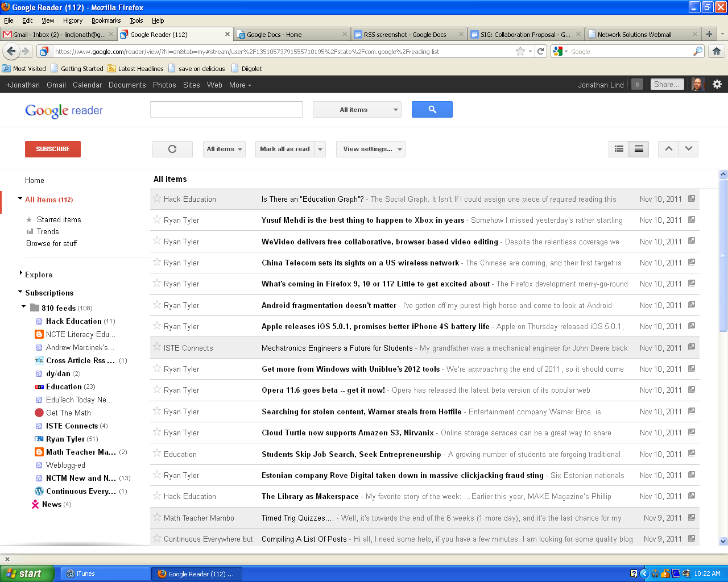The height and width of the screenshot is (582, 728).
Task: Star the Library as Makerspace item
Action: [157, 496]
